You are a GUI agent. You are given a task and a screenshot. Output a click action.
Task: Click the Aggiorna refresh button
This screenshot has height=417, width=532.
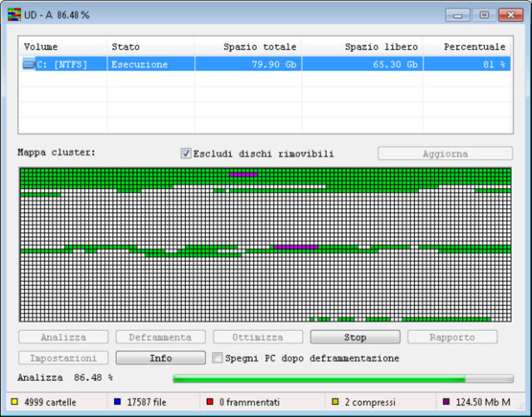(x=445, y=153)
